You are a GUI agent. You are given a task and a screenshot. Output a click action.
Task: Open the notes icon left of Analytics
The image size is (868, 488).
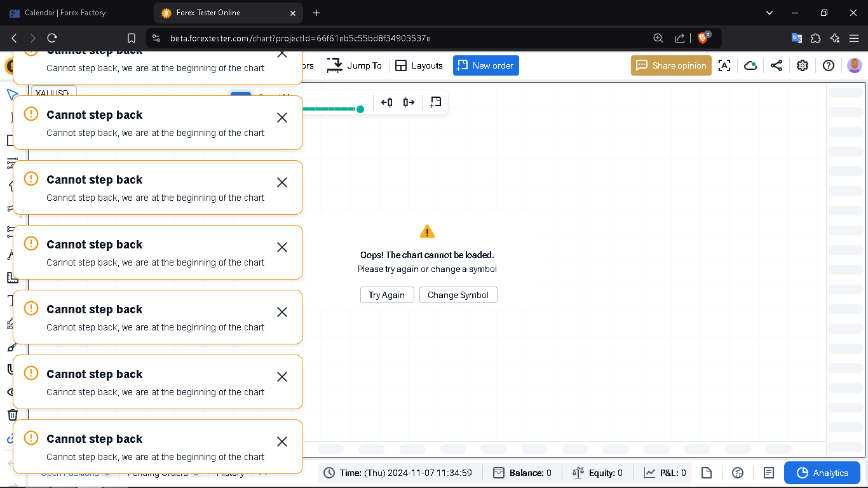769,473
